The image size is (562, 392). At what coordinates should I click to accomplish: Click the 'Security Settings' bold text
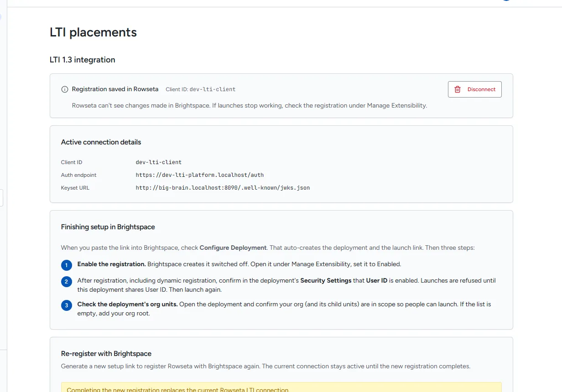(x=326, y=281)
